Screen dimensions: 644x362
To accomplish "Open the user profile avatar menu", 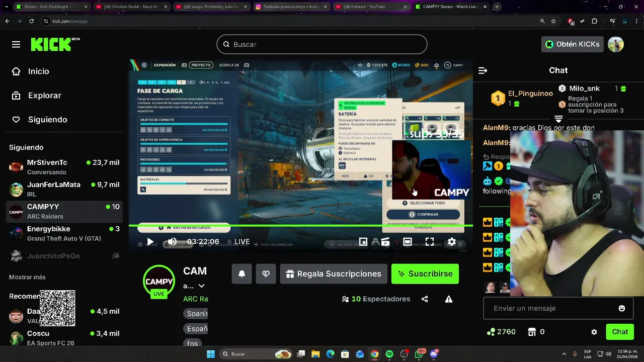I will coord(616,44).
